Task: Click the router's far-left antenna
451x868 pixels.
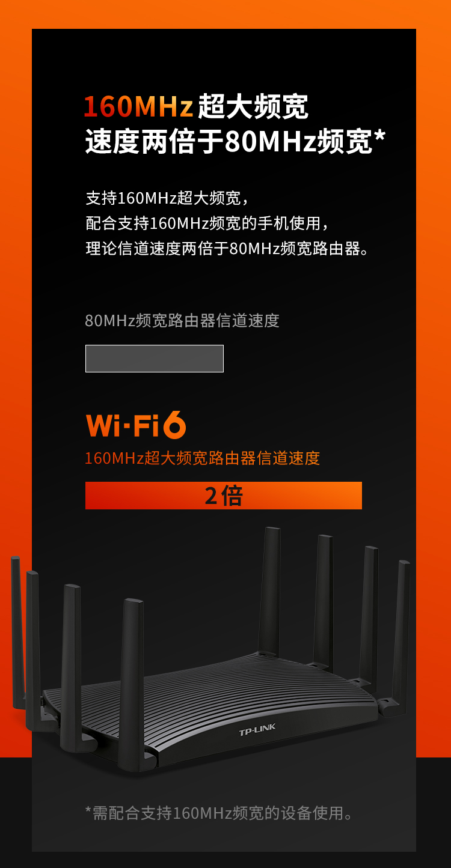Action: pos(17,632)
